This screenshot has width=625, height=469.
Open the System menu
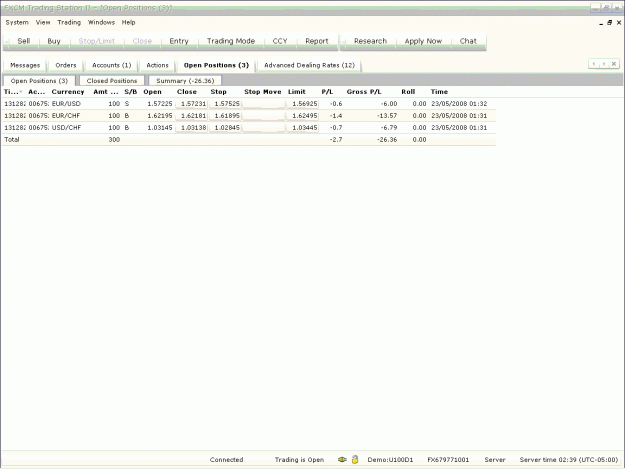click(17, 22)
